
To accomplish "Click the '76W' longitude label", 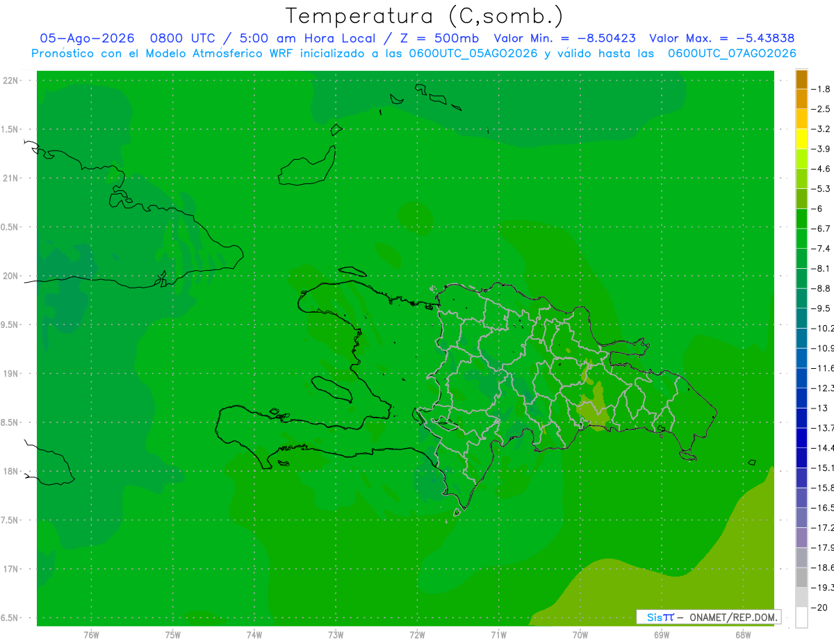I will coord(91,635).
